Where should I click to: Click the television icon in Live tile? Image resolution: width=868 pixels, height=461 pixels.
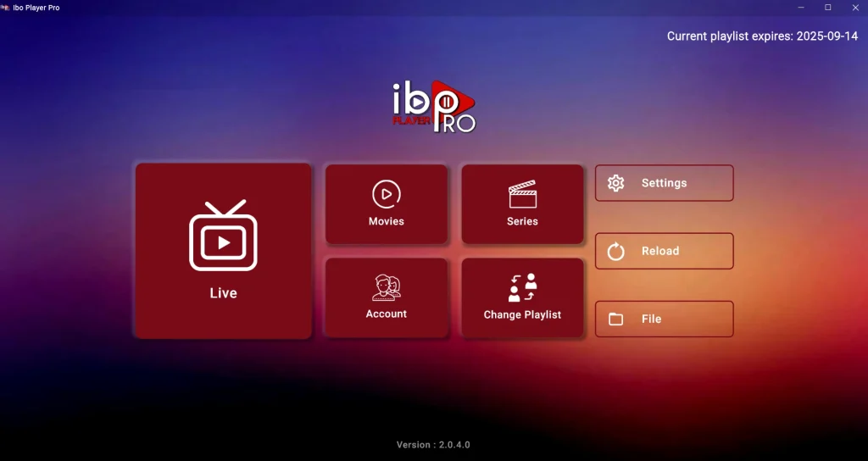pos(223,236)
